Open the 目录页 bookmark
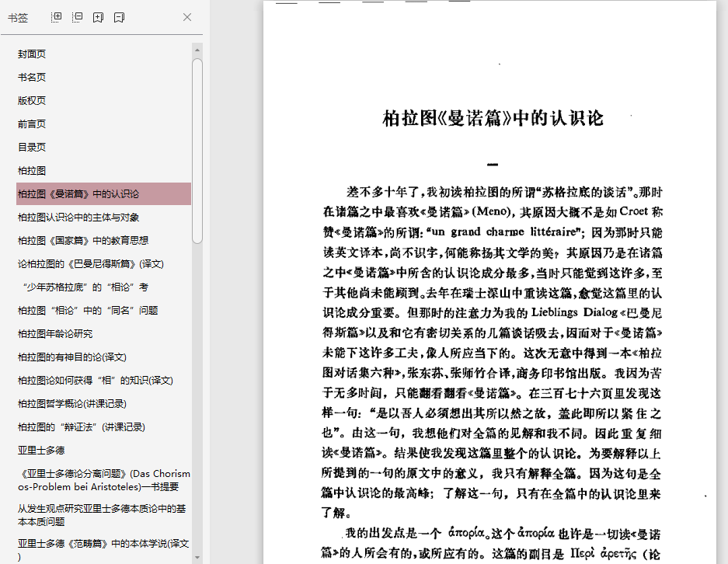This screenshot has width=728, height=564. (x=32, y=147)
